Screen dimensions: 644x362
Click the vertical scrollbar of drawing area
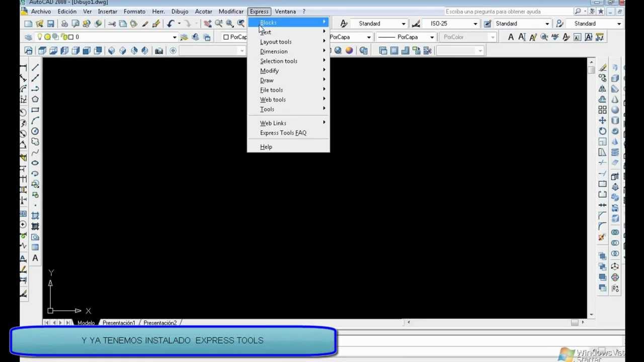(x=591, y=189)
